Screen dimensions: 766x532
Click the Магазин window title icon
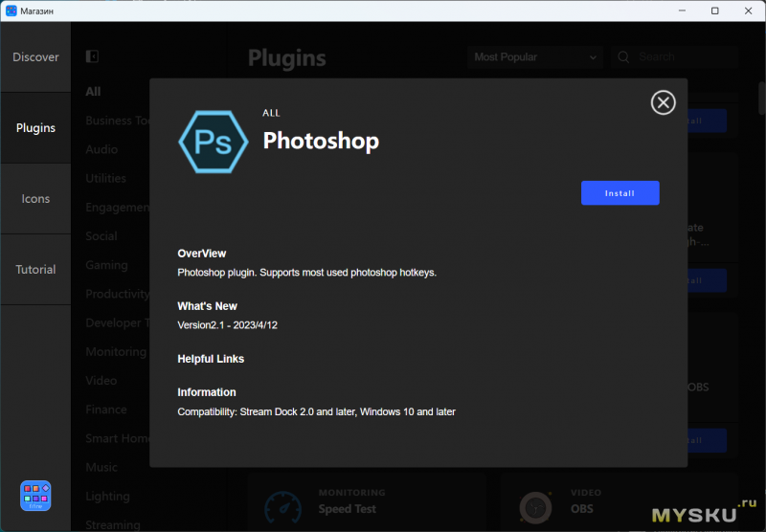point(11,11)
